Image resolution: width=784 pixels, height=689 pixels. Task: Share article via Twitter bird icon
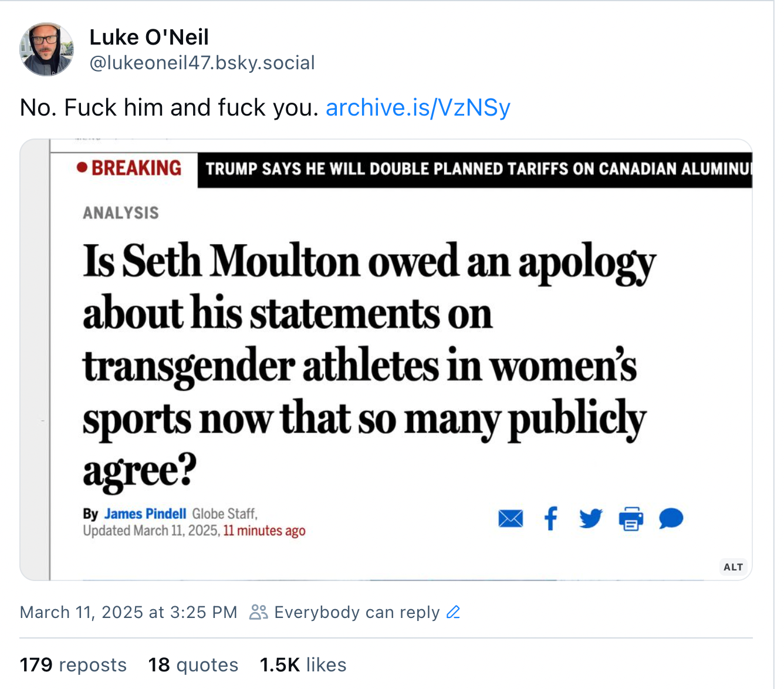590,519
